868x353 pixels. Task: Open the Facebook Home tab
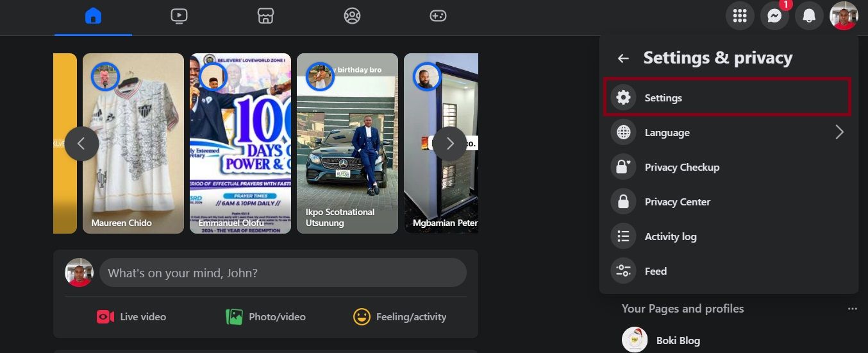click(x=93, y=15)
